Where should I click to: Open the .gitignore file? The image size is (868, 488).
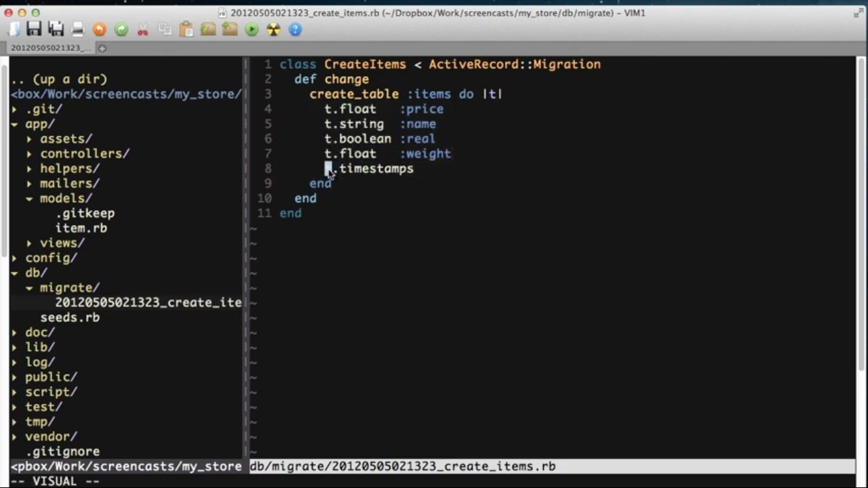[x=63, y=452]
